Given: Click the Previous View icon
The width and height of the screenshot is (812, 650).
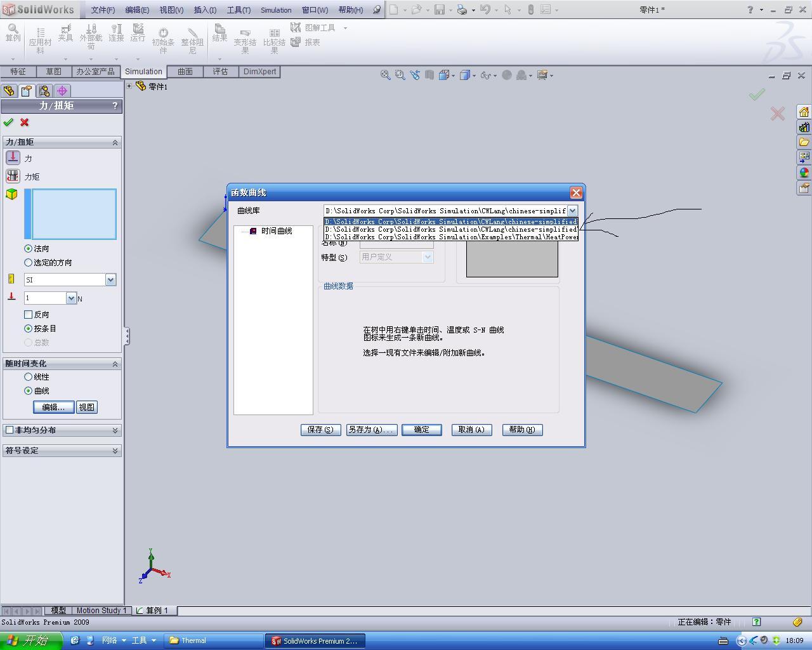Looking at the screenshot, I should tap(415, 75).
